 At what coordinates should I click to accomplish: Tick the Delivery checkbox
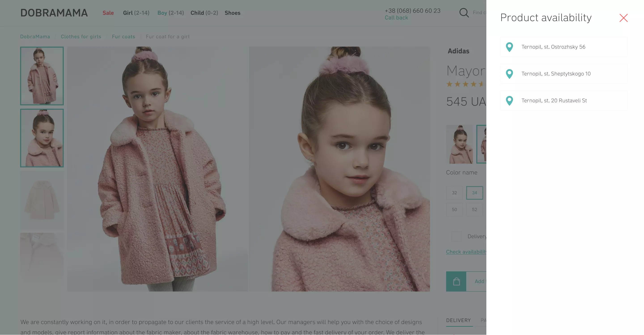456,236
